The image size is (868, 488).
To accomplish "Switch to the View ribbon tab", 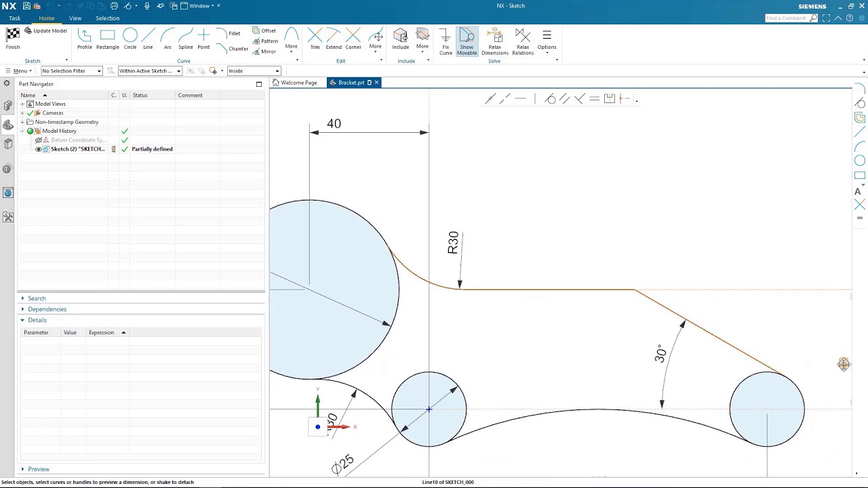I will point(75,18).
